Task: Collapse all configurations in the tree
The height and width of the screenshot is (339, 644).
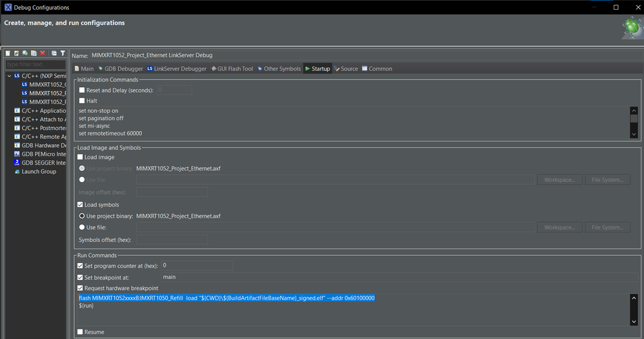Action: click(54, 53)
